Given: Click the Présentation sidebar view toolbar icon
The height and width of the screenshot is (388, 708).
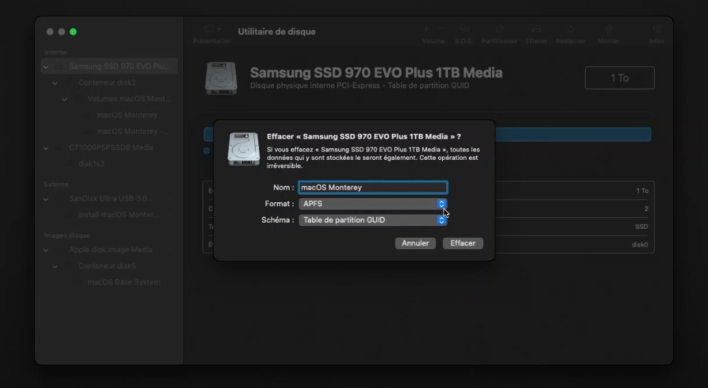Looking at the screenshot, I should [208, 29].
